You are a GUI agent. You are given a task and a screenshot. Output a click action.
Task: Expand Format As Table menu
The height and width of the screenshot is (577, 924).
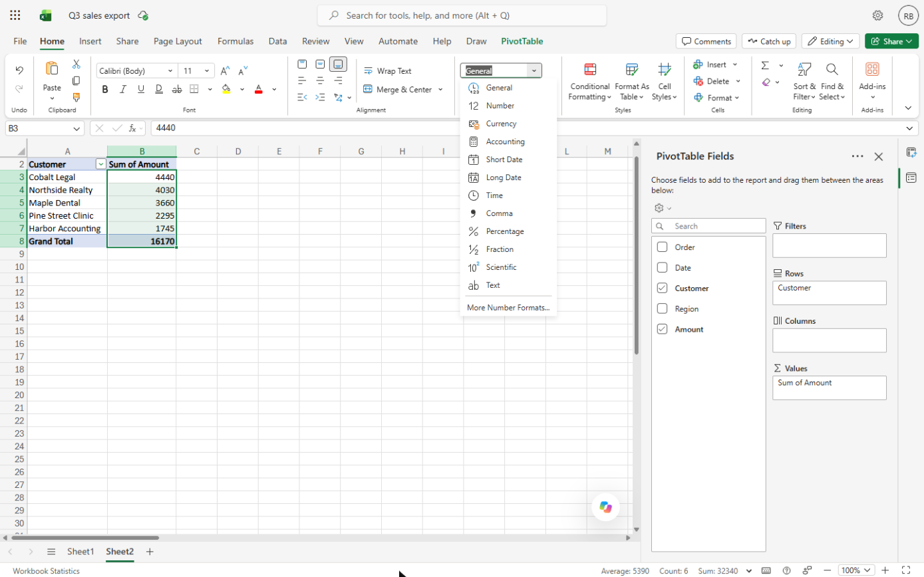pyautogui.click(x=632, y=82)
